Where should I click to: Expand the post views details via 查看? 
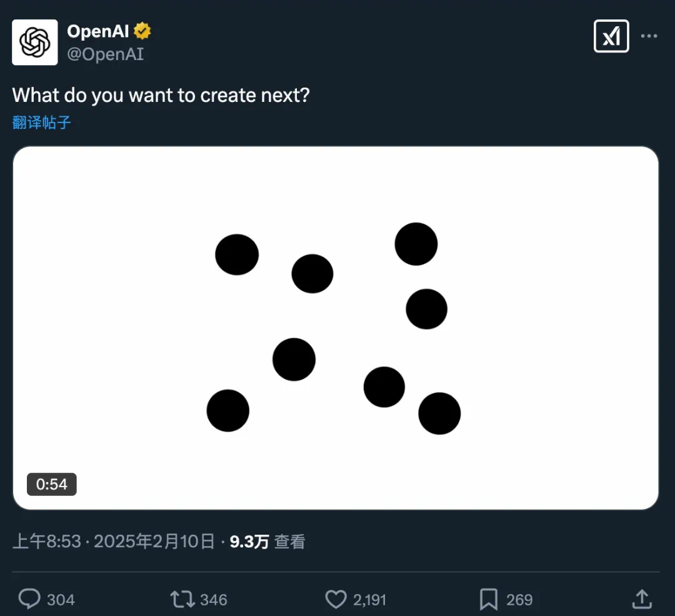pyautogui.click(x=289, y=541)
